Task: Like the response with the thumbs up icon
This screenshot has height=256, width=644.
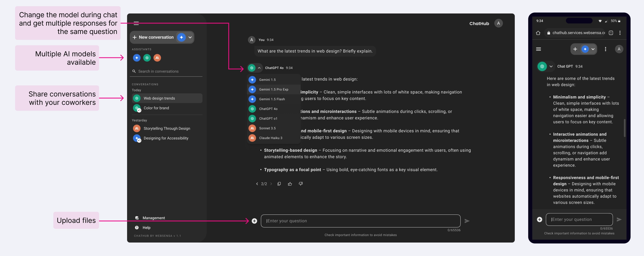Action: click(x=290, y=184)
